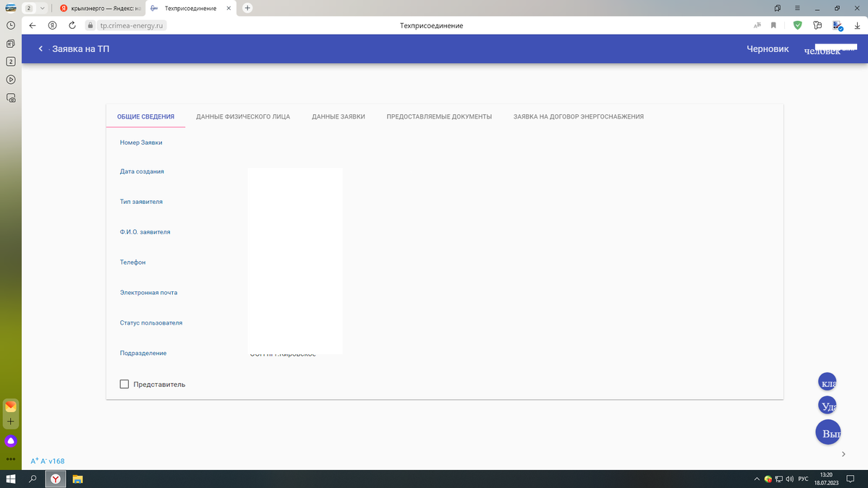Open Заявка на договор энергоснабжения tab
Screen dimensions: 868x488
[579, 116]
